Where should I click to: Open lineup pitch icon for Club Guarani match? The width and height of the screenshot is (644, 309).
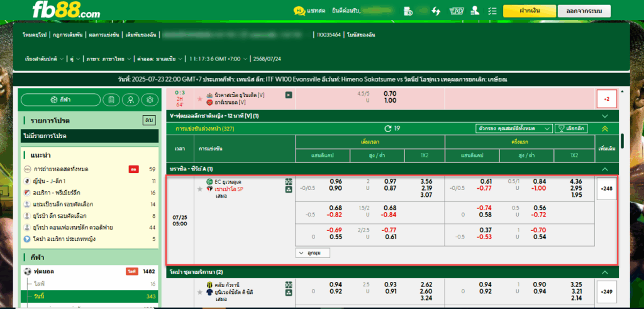pyautogui.click(x=288, y=284)
